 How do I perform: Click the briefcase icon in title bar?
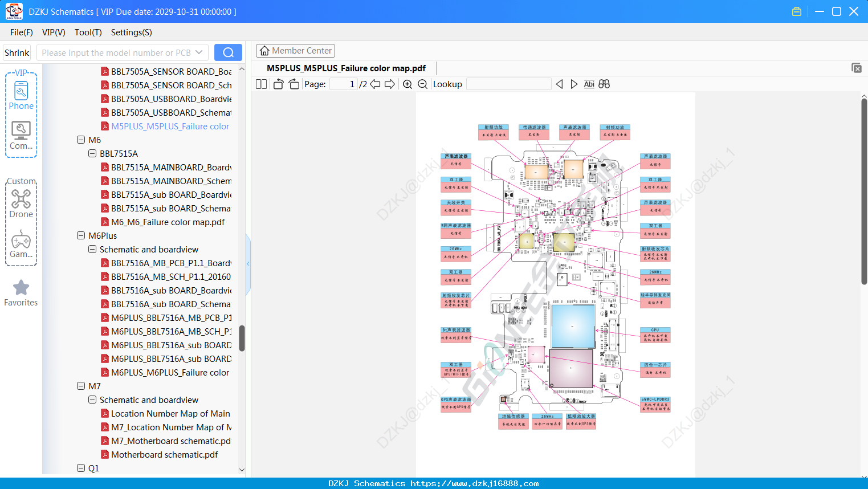point(797,11)
